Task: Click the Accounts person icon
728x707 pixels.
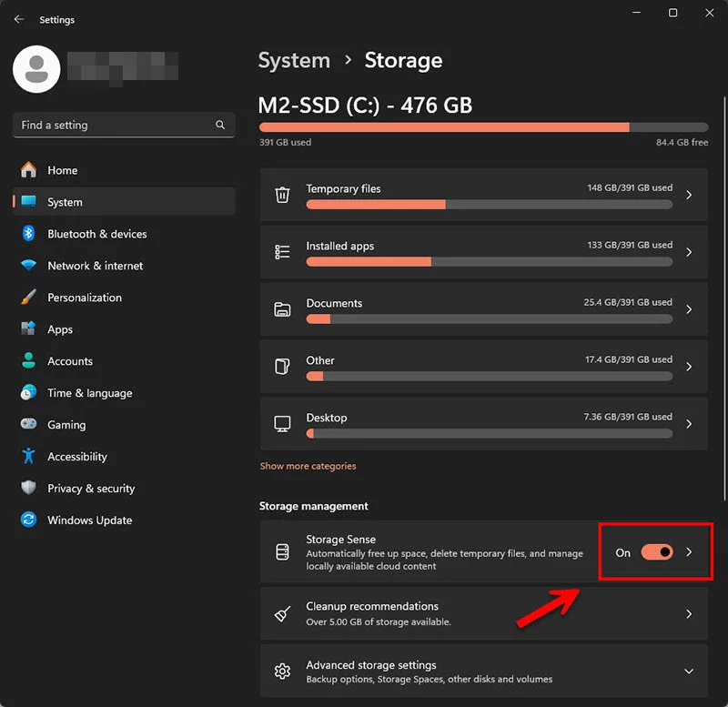Action: point(29,360)
